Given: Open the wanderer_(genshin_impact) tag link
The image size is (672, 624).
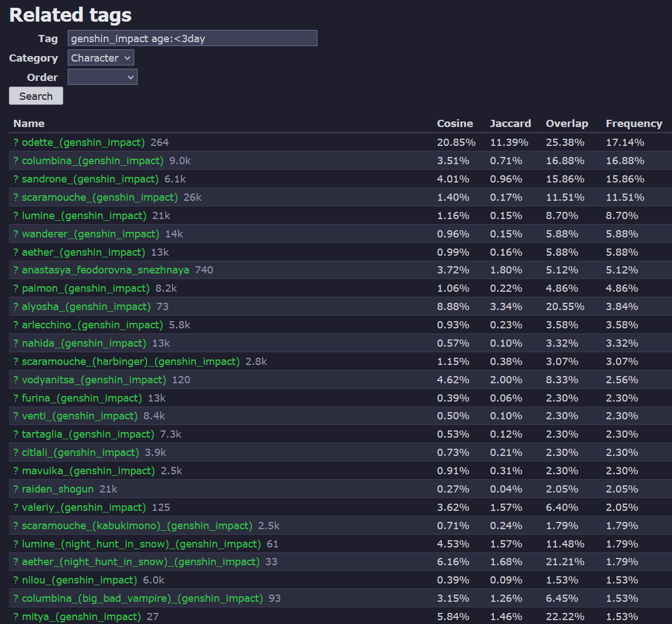Looking at the screenshot, I should (x=90, y=234).
